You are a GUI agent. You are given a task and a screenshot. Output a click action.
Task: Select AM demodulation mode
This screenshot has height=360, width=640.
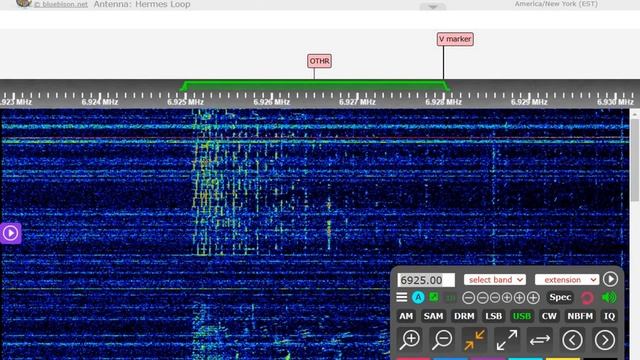tap(406, 316)
